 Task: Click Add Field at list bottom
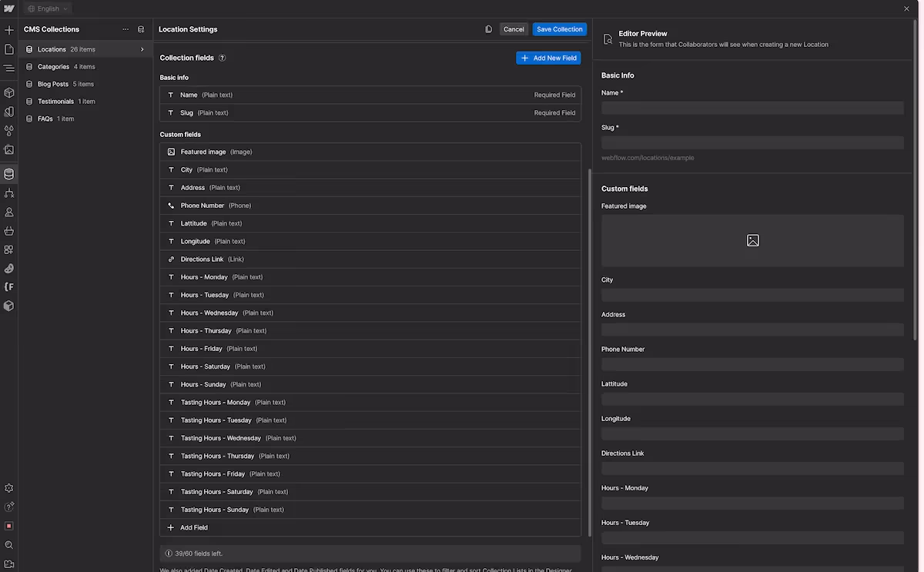pyautogui.click(x=370, y=527)
